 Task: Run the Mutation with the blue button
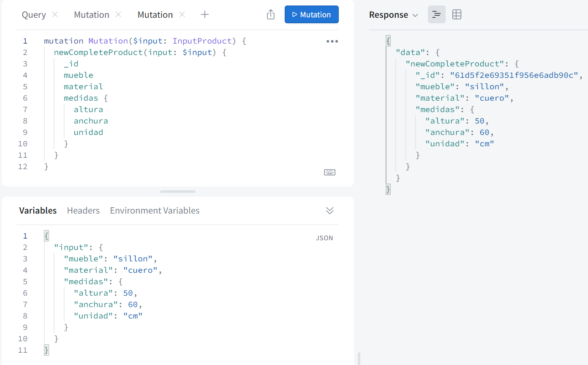(x=312, y=14)
